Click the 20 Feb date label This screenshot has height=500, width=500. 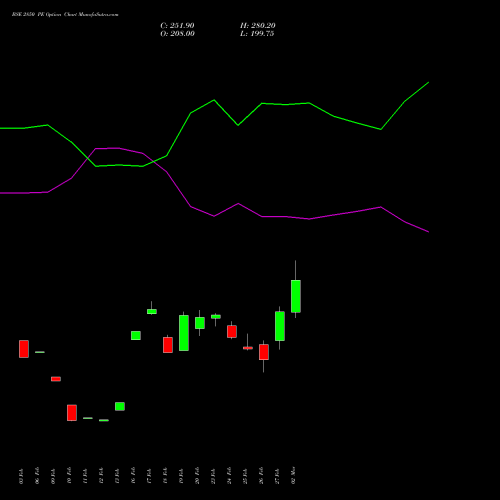197,476
